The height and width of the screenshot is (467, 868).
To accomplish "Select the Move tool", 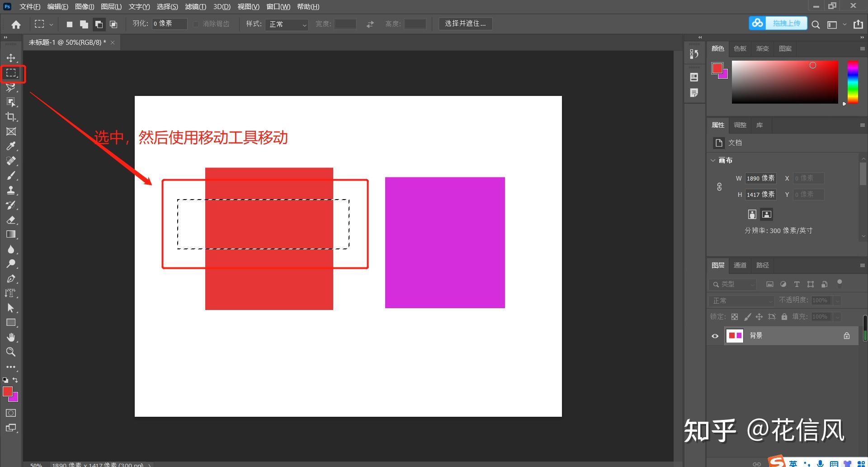I will pos(11,58).
